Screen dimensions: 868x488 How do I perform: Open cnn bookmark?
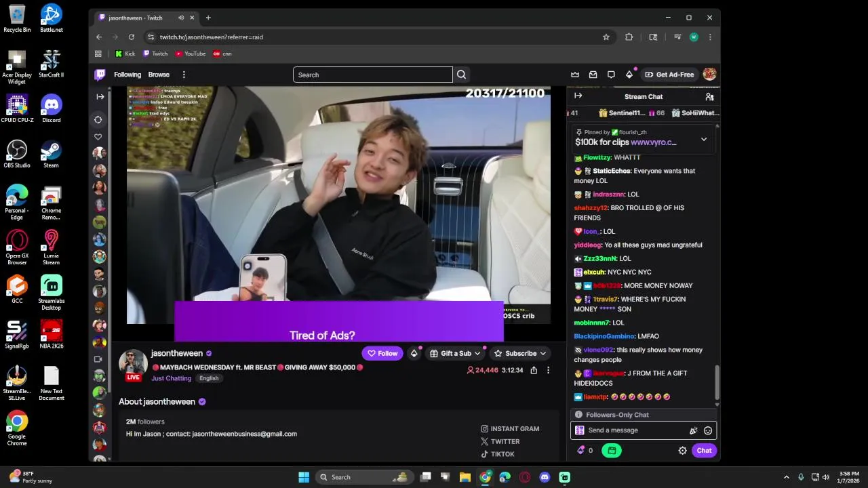pos(222,54)
